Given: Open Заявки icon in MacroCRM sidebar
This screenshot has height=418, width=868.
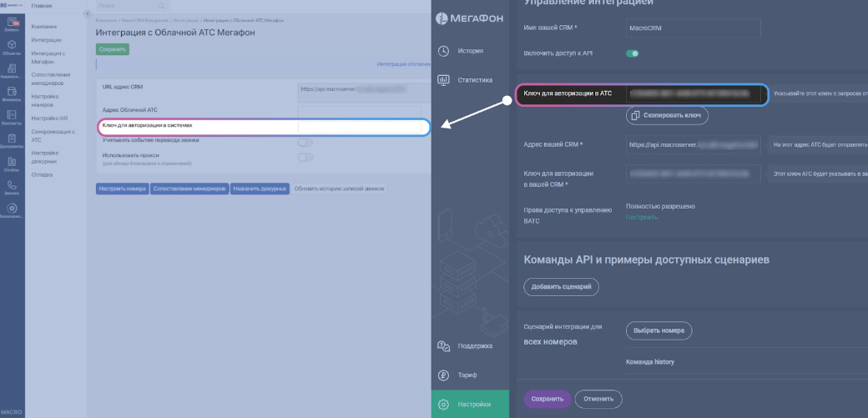Looking at the screenshot, I should (12, 23).
